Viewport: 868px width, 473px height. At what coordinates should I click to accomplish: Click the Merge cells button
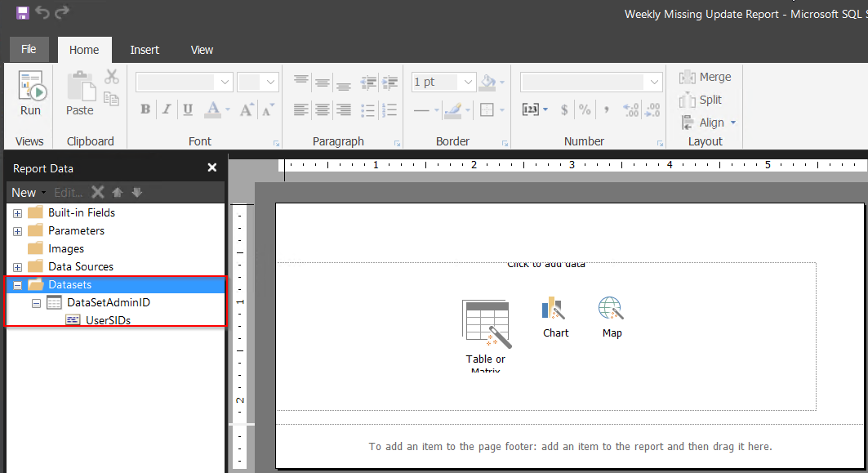pyautogui.click(x=706, y=77)
